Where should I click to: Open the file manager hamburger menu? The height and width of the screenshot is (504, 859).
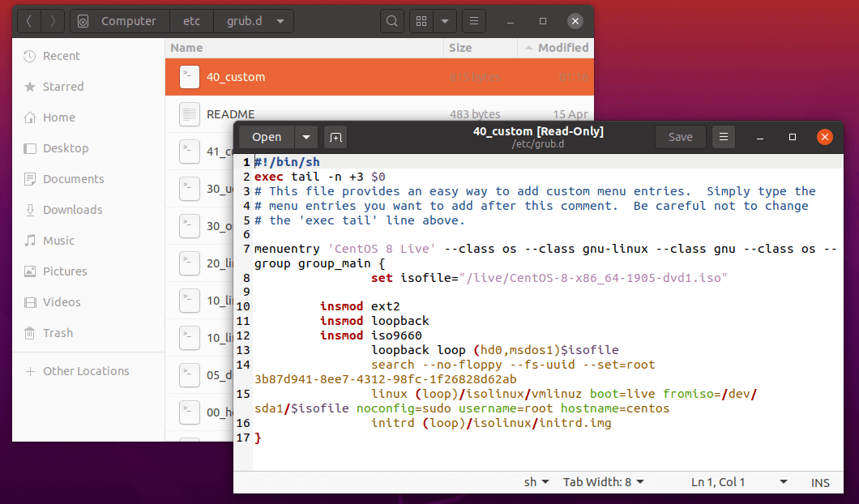(475, 21)
